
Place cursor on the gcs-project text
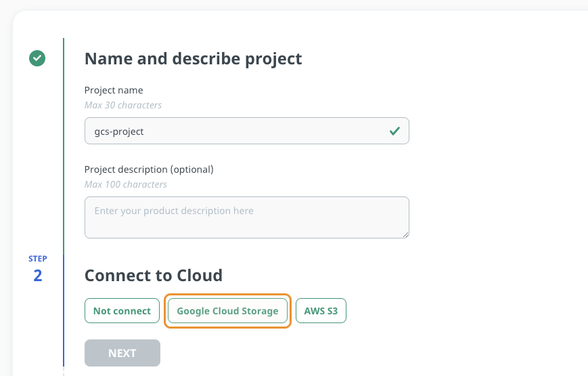[119, 131]
